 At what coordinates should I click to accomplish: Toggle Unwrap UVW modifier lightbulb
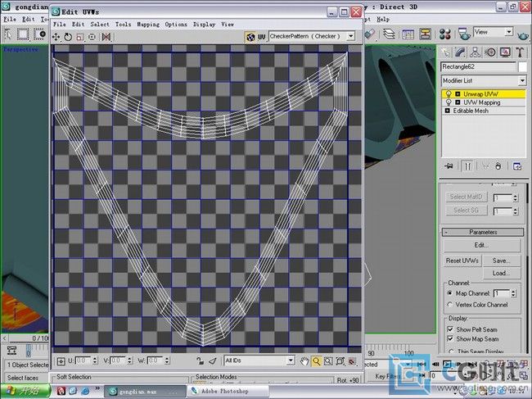449,93
